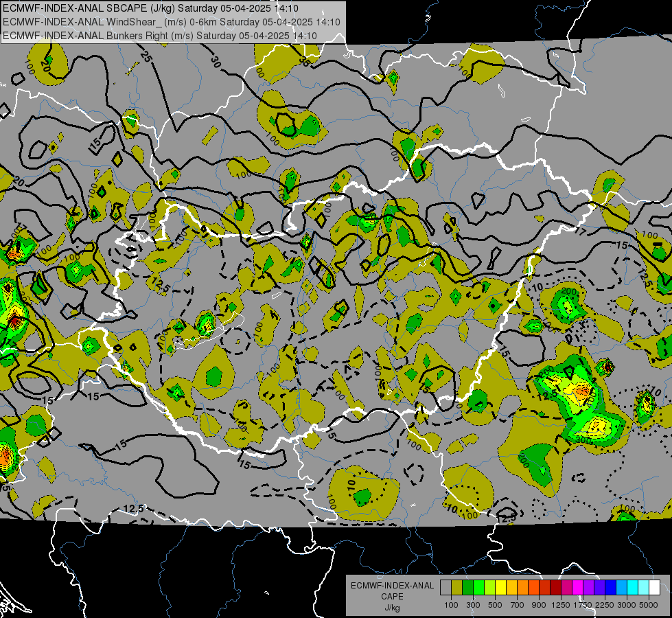This screenshot has width=672, height=618.
Task: Click the 1250 value under the legend
Action: click(561, 605)
